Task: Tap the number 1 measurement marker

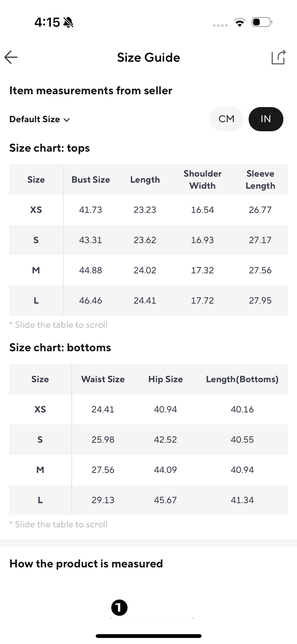Action: click(x=119, y=607)
